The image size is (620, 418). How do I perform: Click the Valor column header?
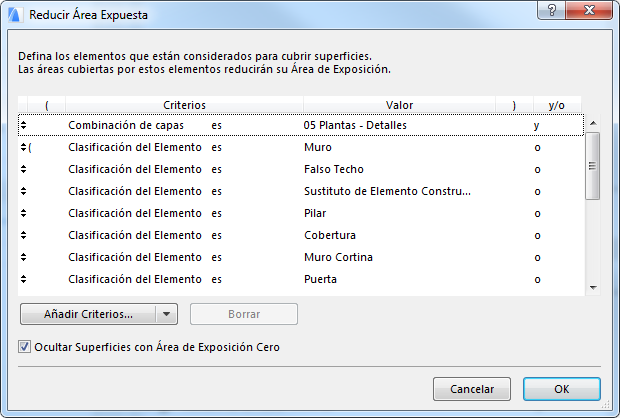(x=399, y=105)
